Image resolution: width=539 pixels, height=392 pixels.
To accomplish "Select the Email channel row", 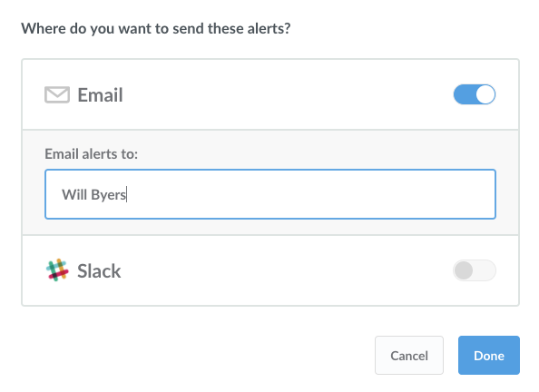I will [x=270, y=94].
